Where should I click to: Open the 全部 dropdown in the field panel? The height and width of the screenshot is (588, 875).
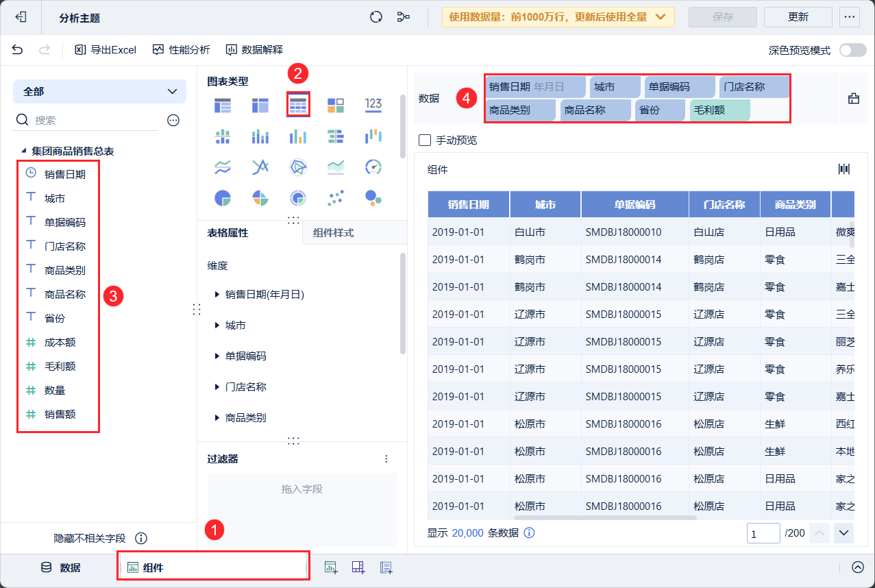(99, 91)
